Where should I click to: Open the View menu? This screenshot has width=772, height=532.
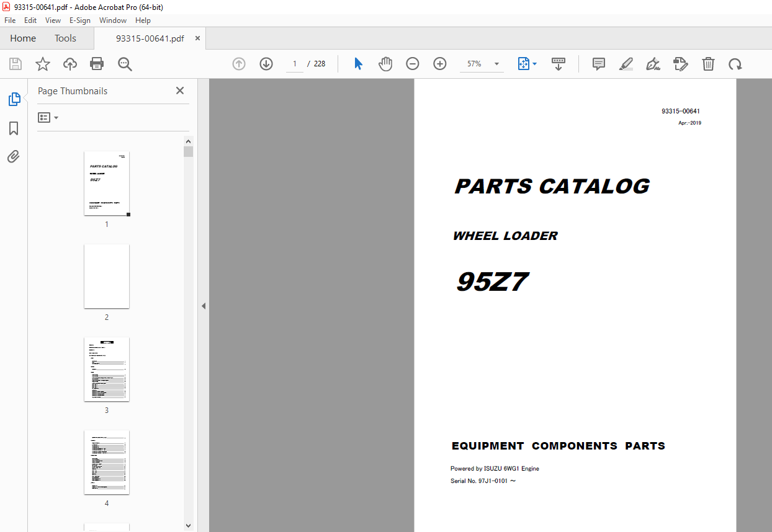(x=53, y=20)
